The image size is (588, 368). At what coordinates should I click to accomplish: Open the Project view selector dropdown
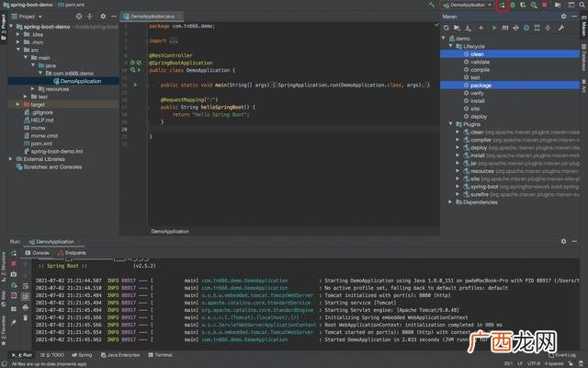(27, 17)
